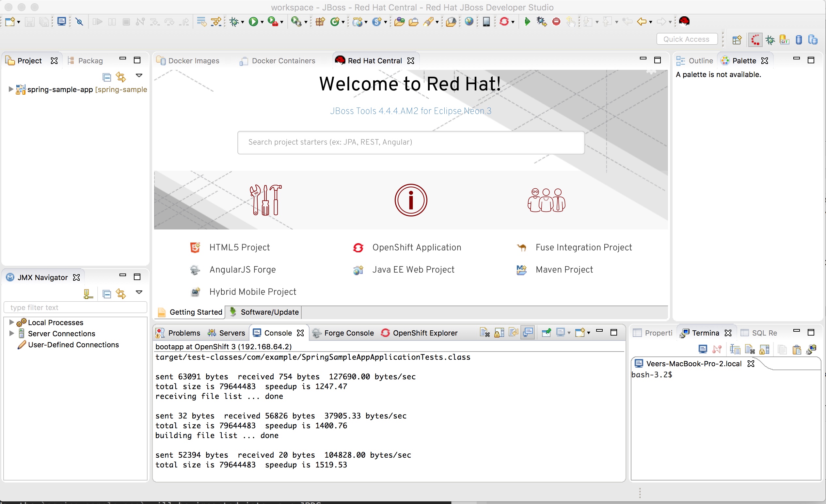The width and height of the screenshot is (826, 504).
Task: Click the Hybrid Mobile Project link
Action: (253, 292)
